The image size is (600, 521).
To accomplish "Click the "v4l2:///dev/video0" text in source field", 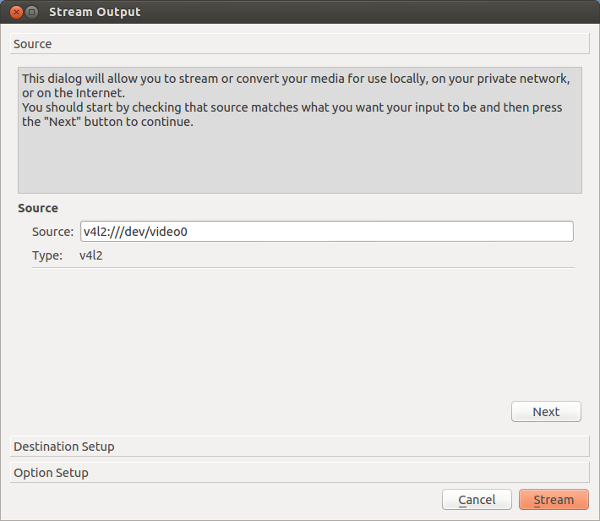I will coord(136,231).
